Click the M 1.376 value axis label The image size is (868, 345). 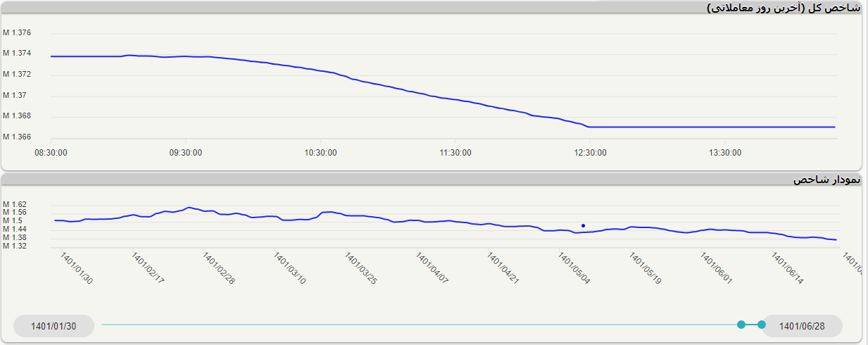(17, 32)
